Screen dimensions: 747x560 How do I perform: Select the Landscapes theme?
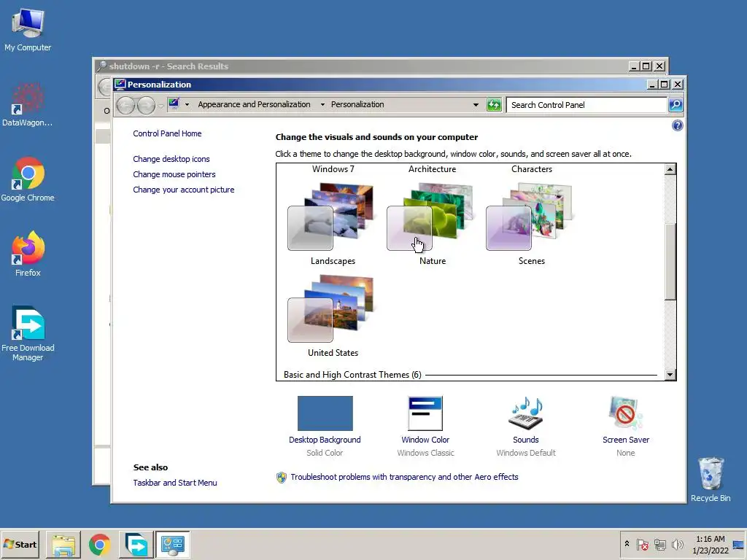point(333,223)
